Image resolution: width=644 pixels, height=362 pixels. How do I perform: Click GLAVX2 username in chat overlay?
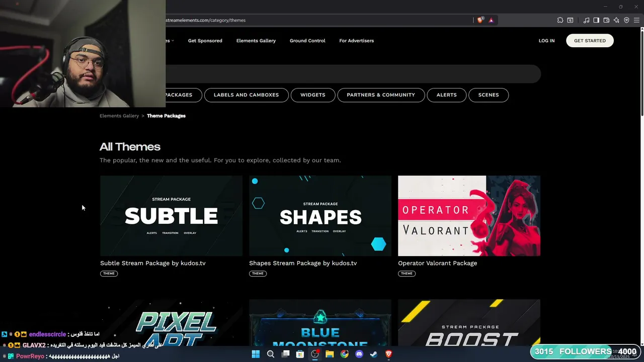(34, 345)
